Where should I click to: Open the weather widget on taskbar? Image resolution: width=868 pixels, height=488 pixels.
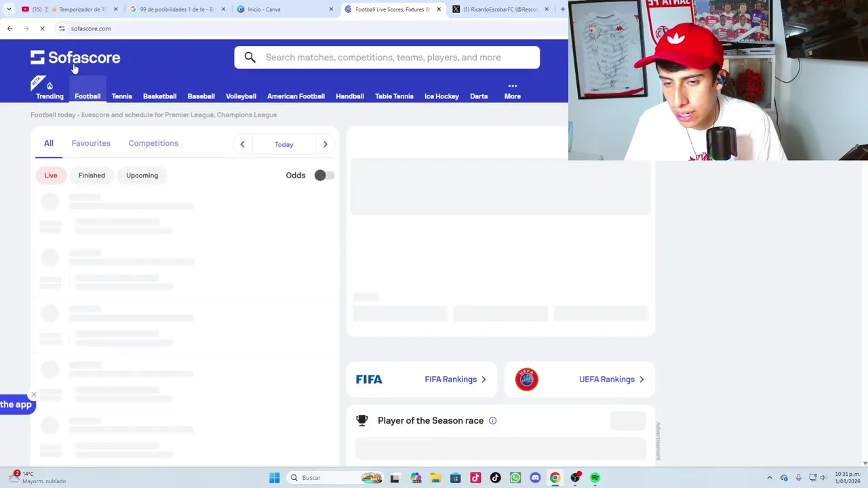37,478
